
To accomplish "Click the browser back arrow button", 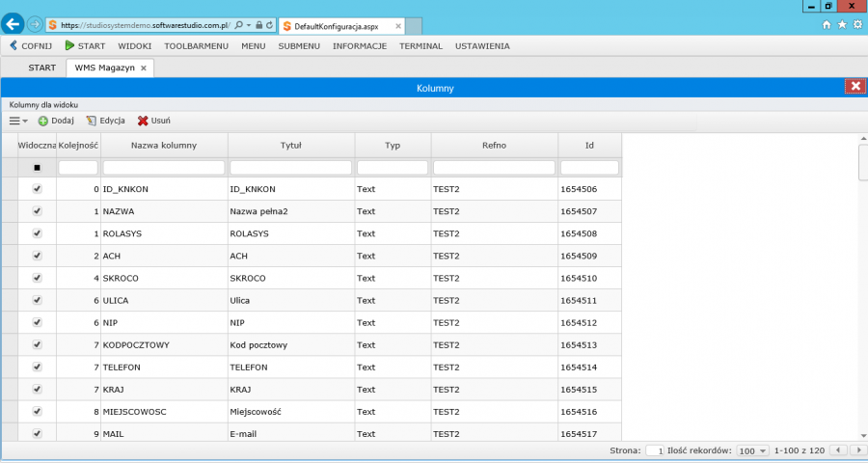I will click(13, 24).
